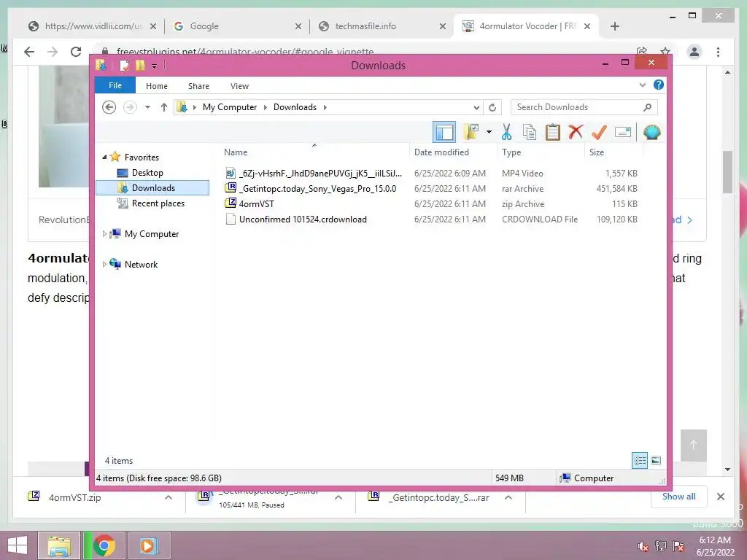Click the quick access properties icon in title bar

click(124, 65)
